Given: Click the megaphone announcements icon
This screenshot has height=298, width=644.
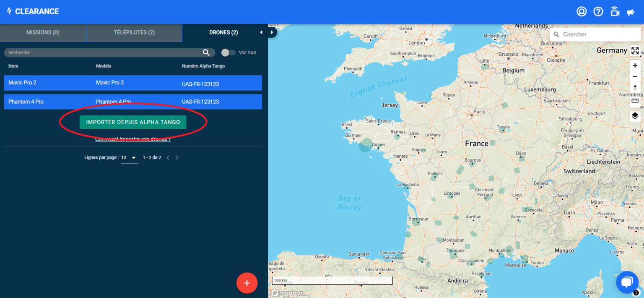Looking at the screenshot, I should [631, 12].
